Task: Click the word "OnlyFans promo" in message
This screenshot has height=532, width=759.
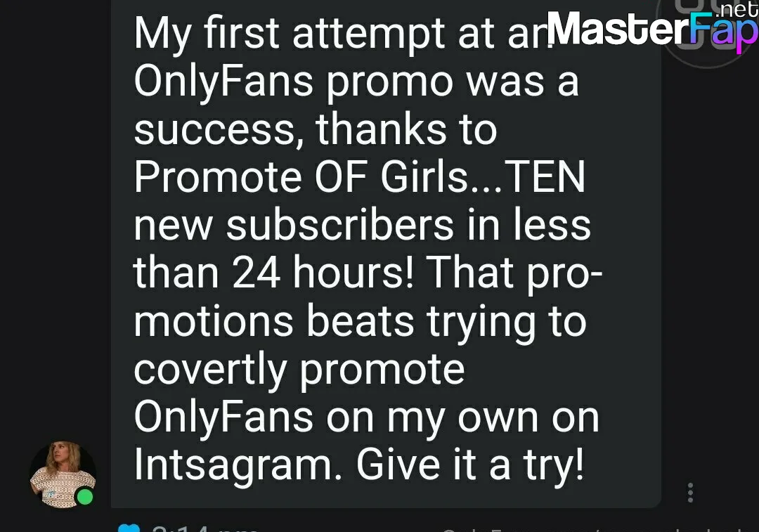Action: click(294, 82)
